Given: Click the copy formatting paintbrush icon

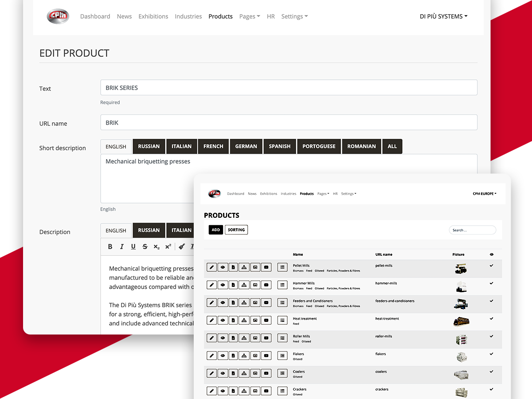Looking at the screenshot, I should click(182, 246).
